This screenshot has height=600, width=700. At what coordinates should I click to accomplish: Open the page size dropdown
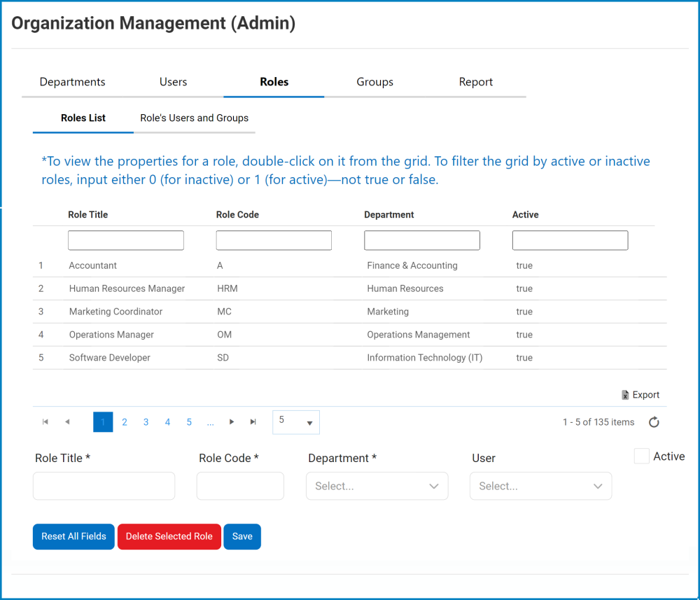(295, 422)
